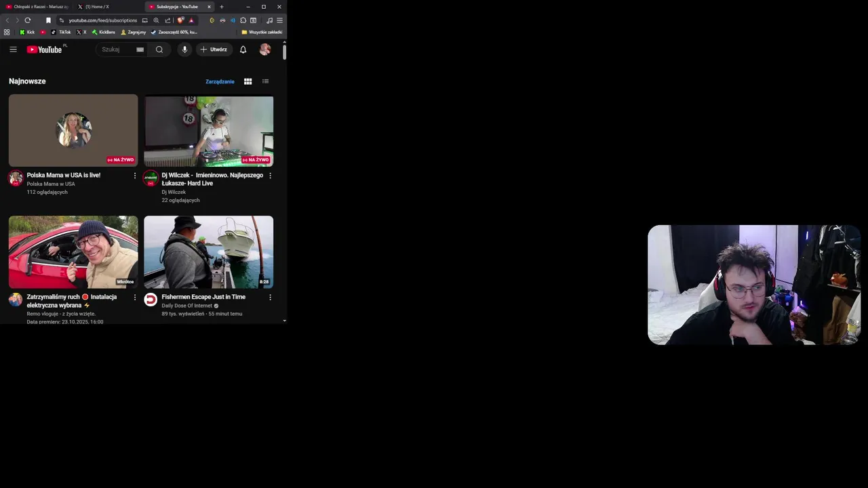Open the Remo vloguje channel avatar

coord(16,300)
